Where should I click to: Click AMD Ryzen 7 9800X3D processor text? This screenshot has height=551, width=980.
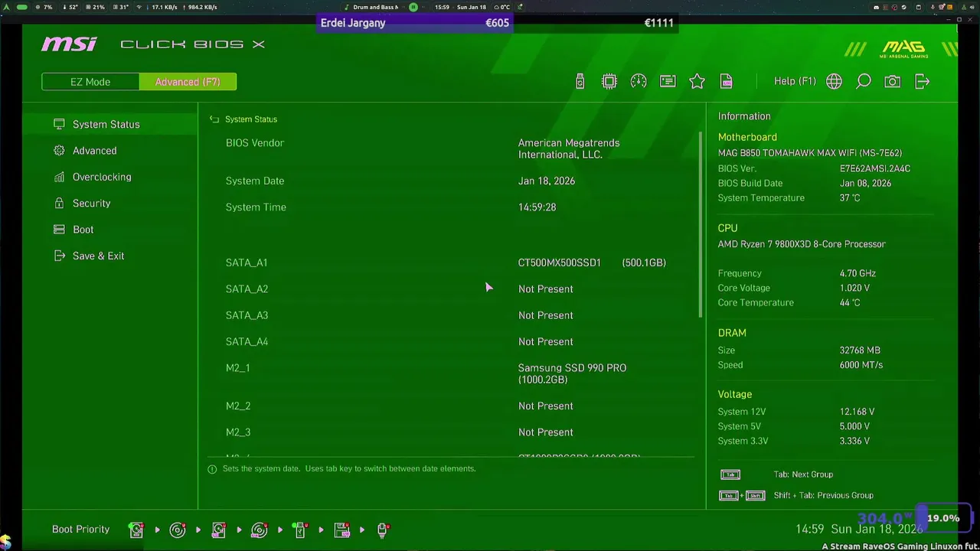tap(802, 244)
